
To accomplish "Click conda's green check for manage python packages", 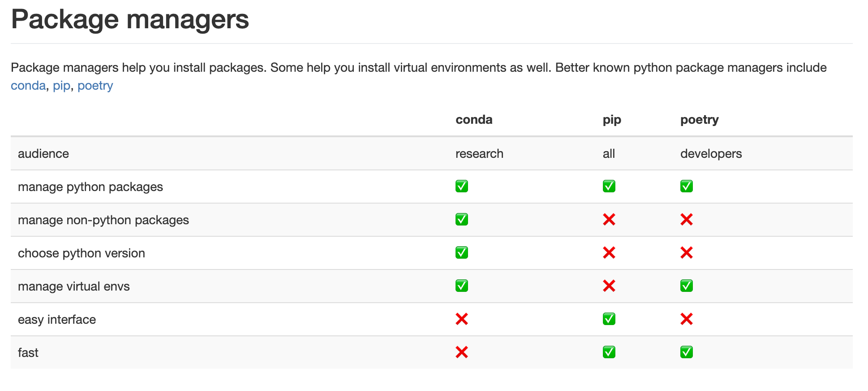I will [462, 186].
